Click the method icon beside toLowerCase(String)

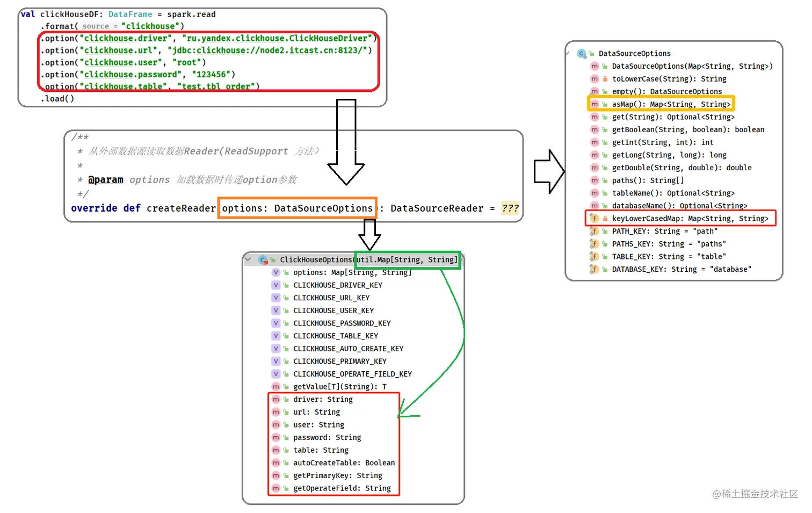[x=595, y=79]
